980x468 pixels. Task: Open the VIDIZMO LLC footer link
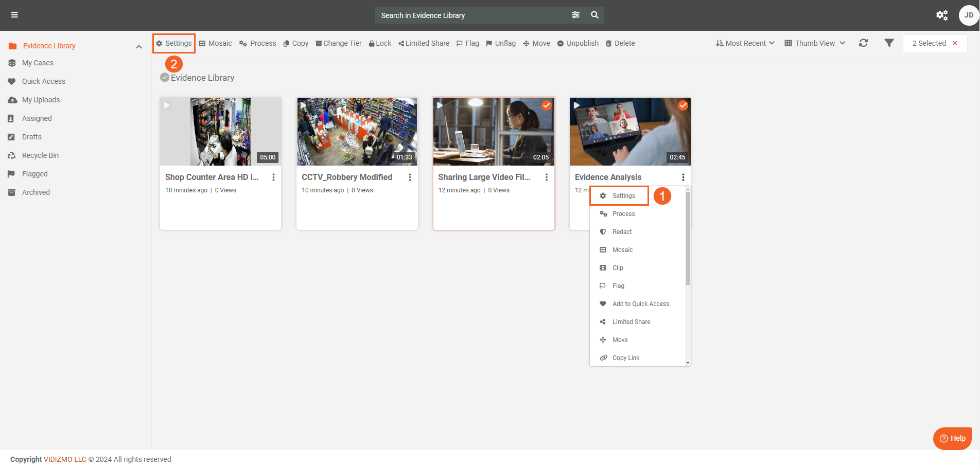65,459
